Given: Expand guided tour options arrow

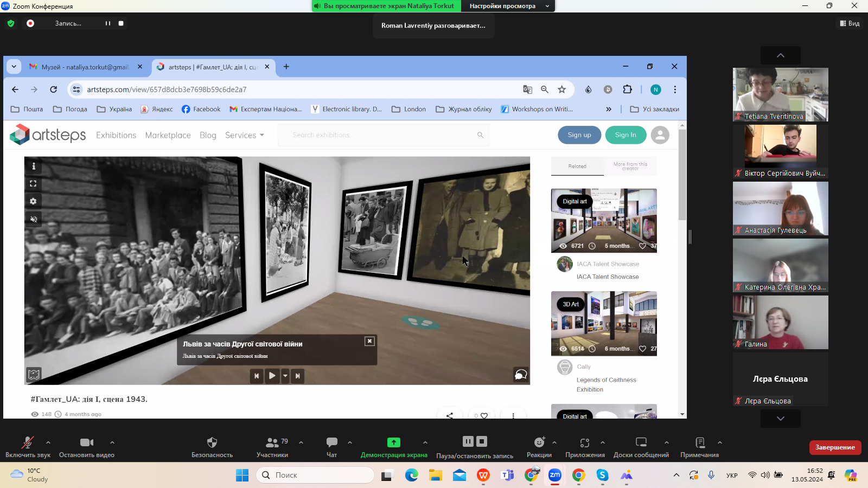Looking at the screenshot, I should point(285,376).
